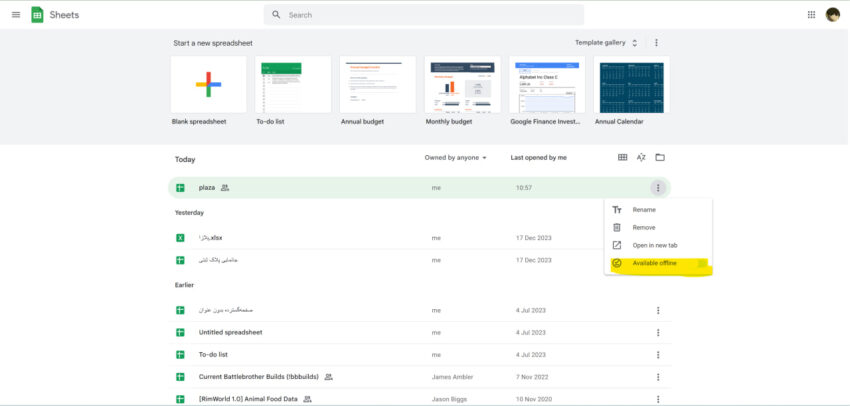Click the 10 Nov 2020 date
The image size is (850, 406).
[532, 399]
